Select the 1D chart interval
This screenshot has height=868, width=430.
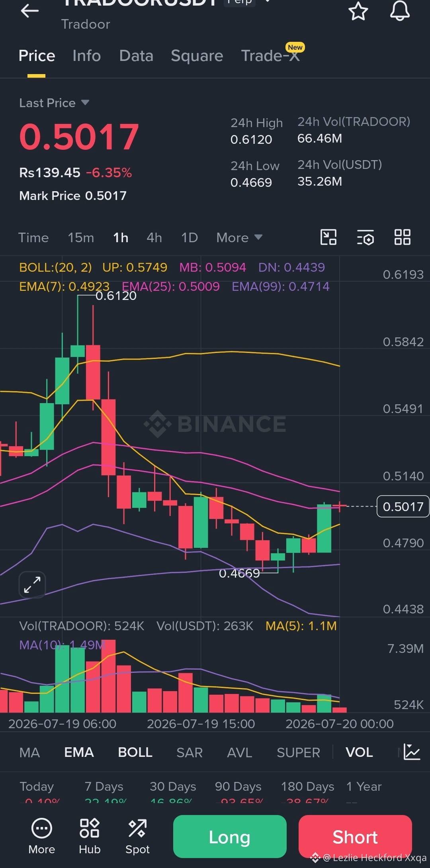click(190, 238)
